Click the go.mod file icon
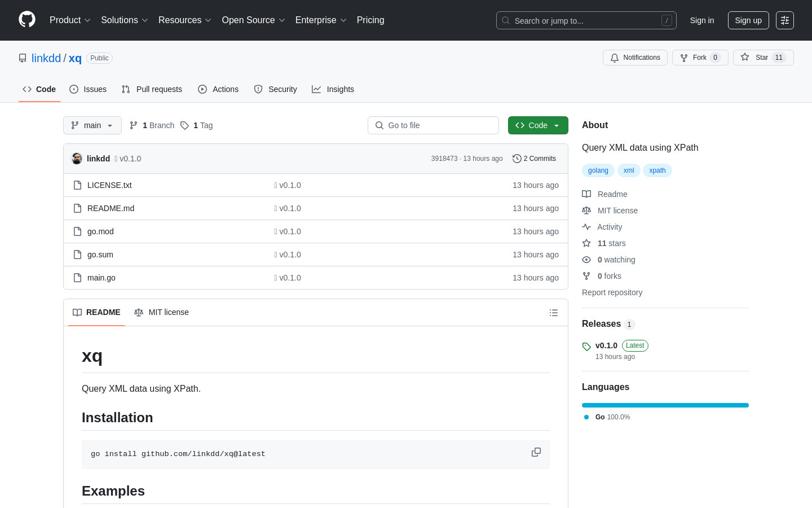This screenshot has width=812, height=508. 78,231
